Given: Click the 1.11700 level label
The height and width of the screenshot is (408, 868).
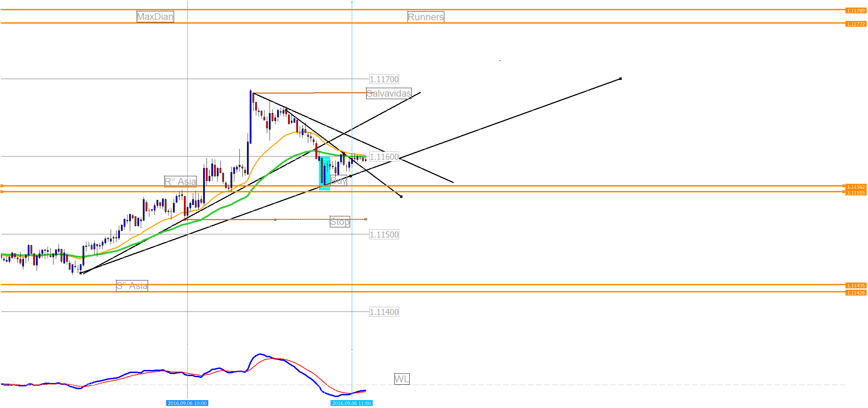Looking at the screenshot, I should coord(384,80).
